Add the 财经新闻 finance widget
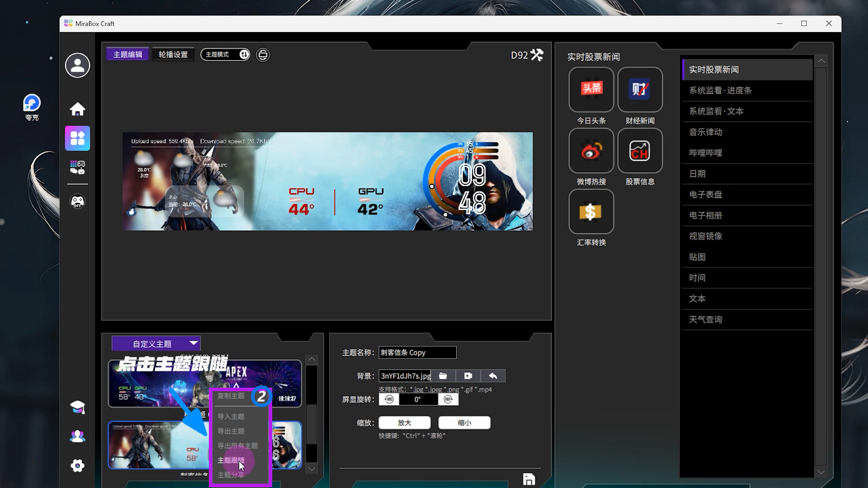 640,89
